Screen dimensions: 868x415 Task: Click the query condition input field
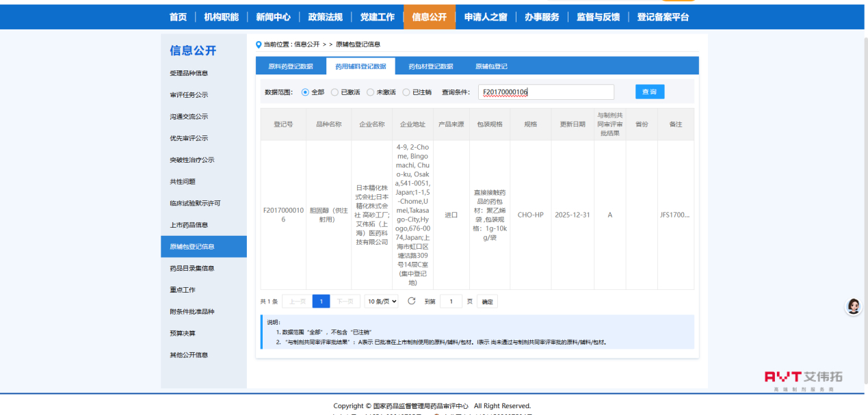coord(546,92)
